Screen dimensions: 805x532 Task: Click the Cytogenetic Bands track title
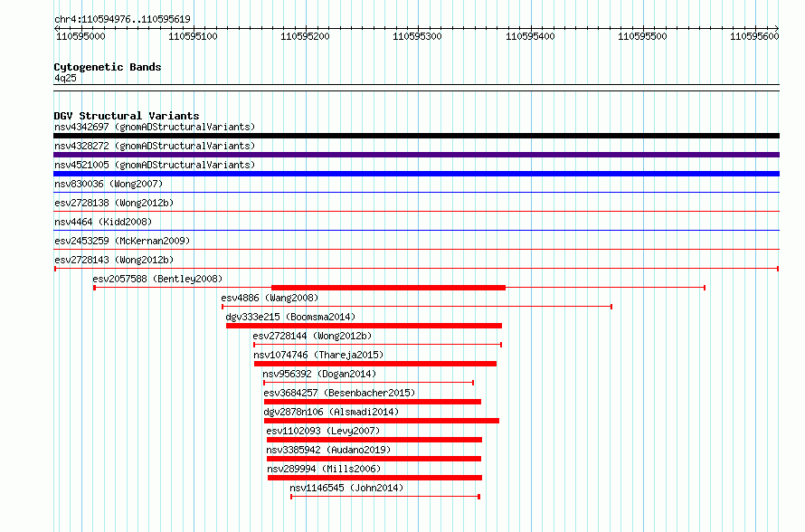tap(108, 67)
